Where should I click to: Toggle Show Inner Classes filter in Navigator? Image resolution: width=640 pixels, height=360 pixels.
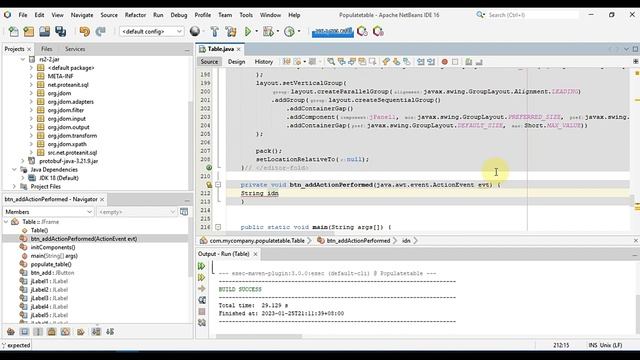65,332
